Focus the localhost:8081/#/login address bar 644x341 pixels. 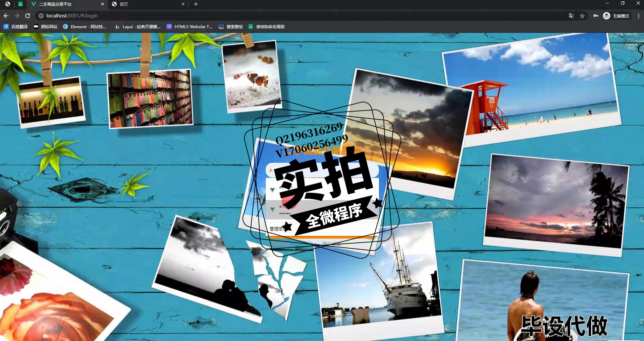tap(302, 16)
